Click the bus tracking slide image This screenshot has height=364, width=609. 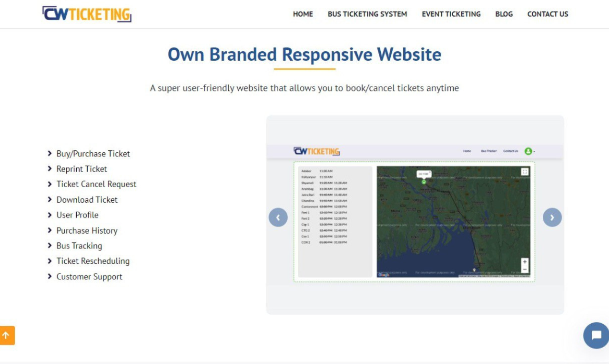(x=415, y=215)
